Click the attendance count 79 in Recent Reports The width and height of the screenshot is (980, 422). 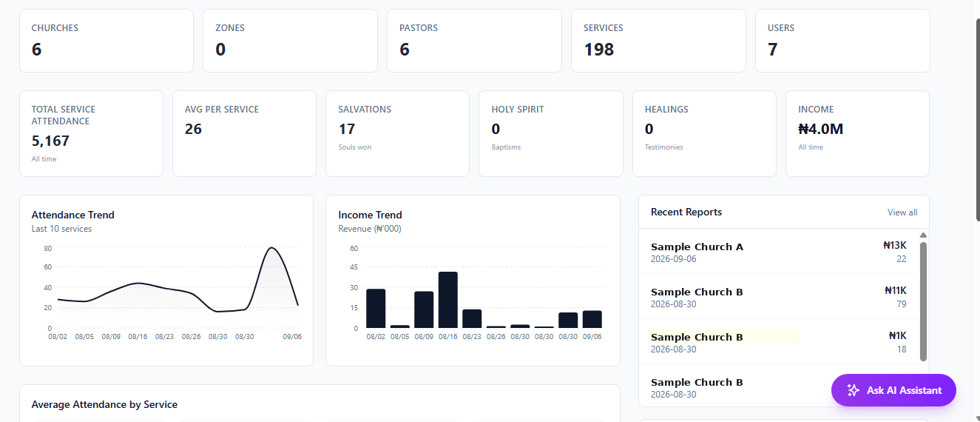(x=901, y=304)
